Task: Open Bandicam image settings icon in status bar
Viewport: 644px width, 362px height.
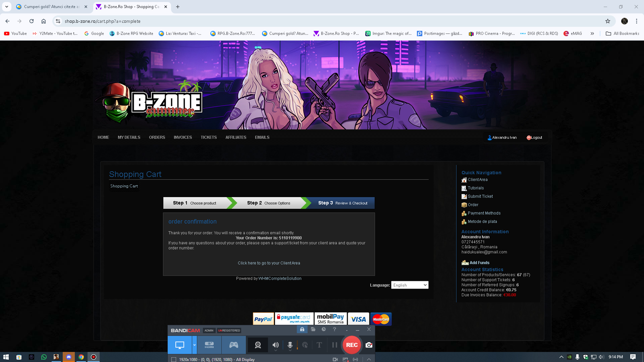Action: point(345,359)
